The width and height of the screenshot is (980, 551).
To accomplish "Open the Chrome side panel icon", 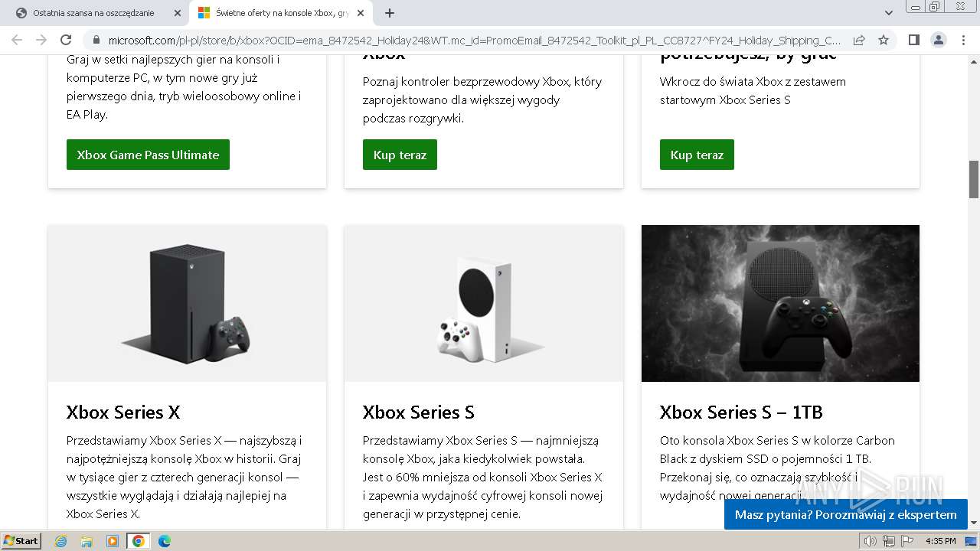I will click(913, 40).
